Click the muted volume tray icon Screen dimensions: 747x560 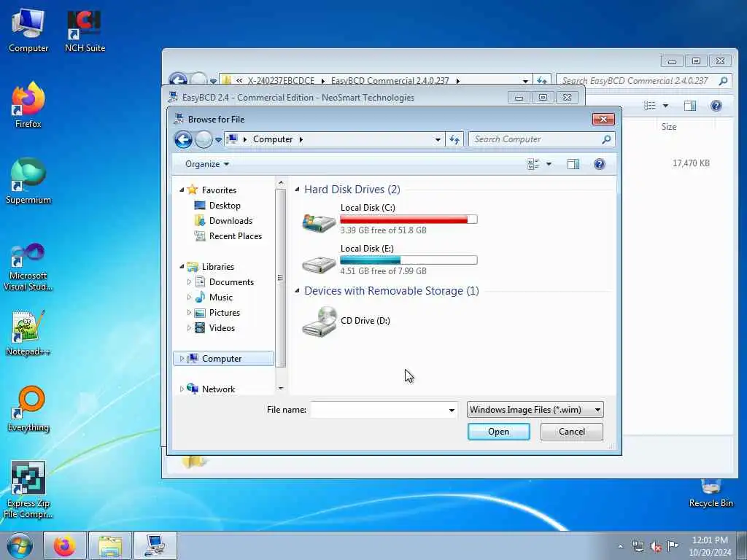coord(656,547)
